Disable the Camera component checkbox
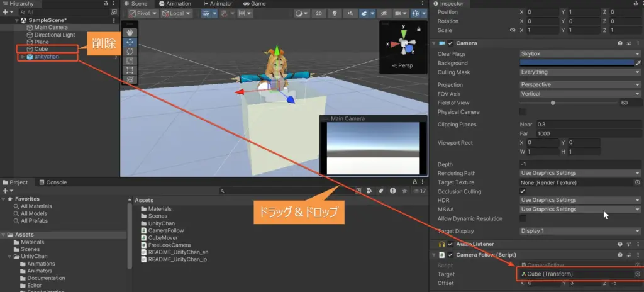The image size is (644, 292). pos(450,43)
